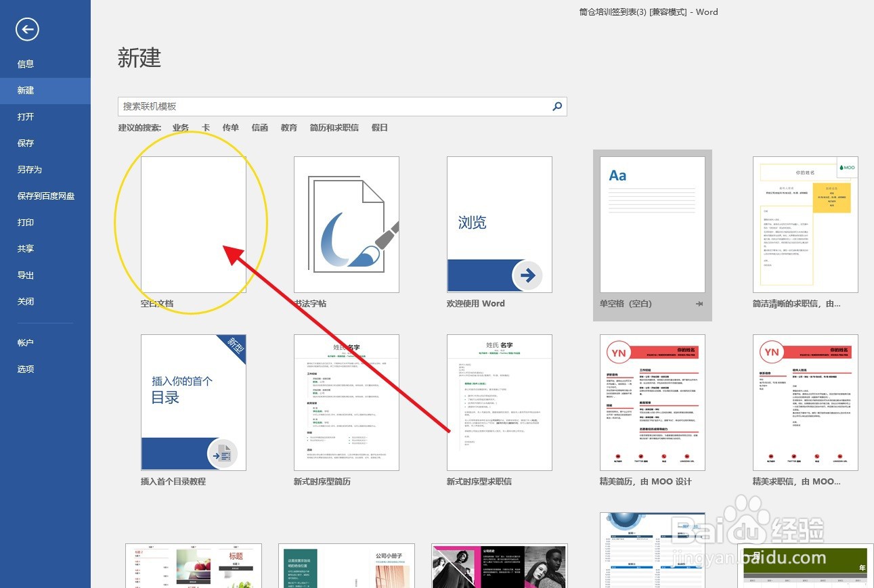
Task: Create a 空白文档 blank document
Action: tap(194, 225)
